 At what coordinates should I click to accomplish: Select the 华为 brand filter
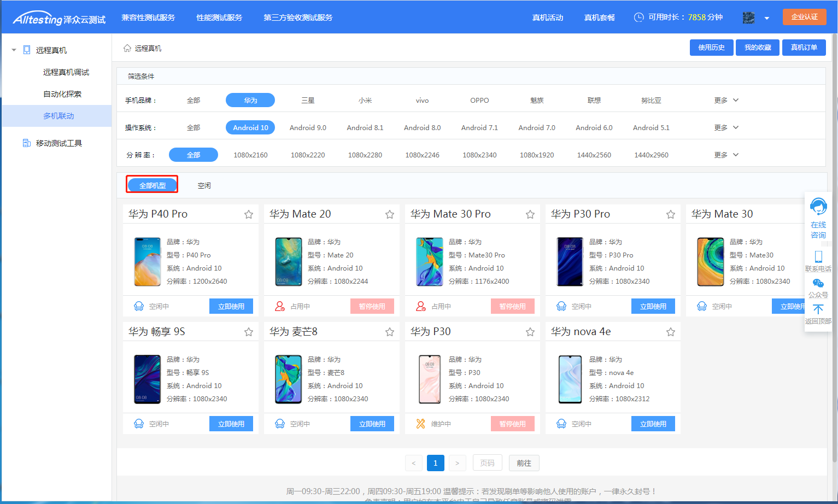(x=250, y=100)
